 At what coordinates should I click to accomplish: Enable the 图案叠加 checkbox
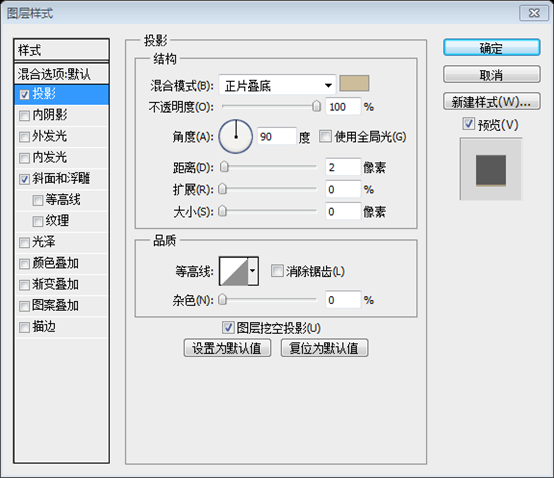tap(24, 306)
